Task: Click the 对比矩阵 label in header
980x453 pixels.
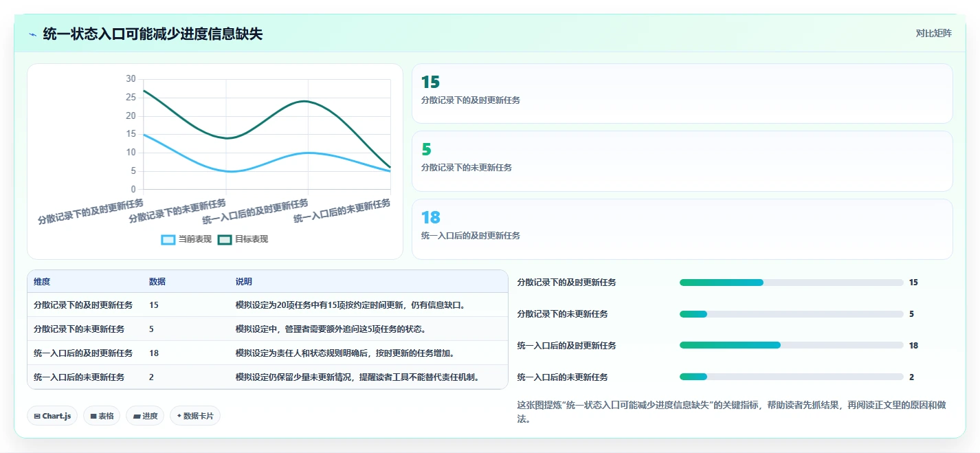Action: click(934, 33)
